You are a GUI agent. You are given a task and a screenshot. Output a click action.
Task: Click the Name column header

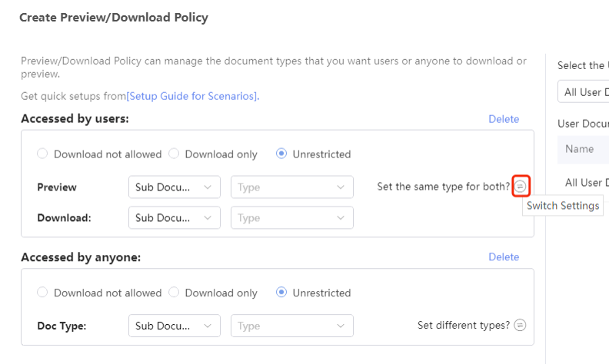(x=580, y=149)
